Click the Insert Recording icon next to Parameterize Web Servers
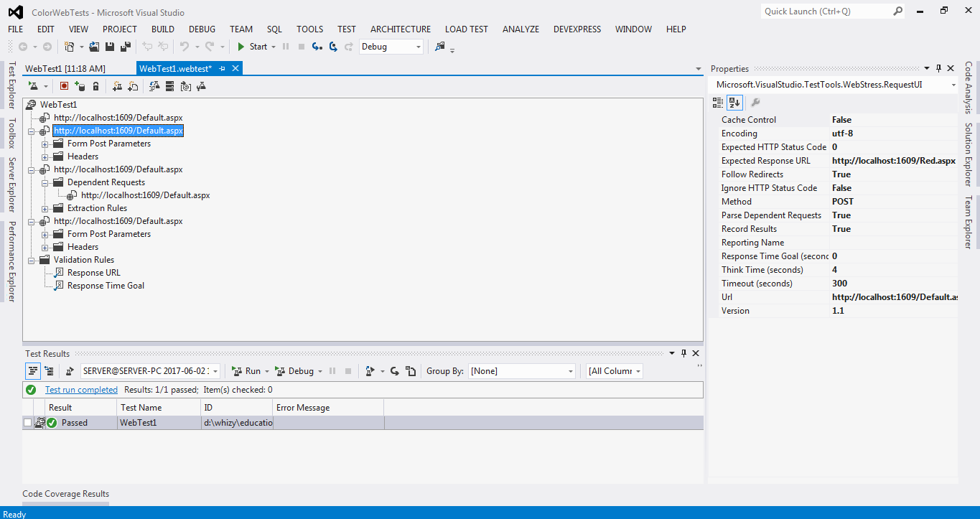Viewport: 980px width, 519px height. click(x=185, y=86)
